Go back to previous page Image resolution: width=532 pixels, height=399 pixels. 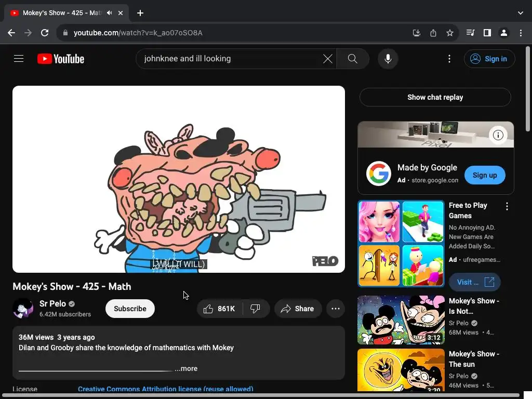[11, 33]
